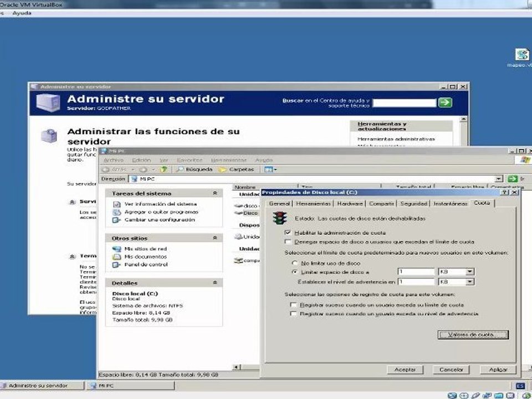532x399 pixels.
Task: Select the Disco drive icon in Mi PC list
Action: [238, 213]
